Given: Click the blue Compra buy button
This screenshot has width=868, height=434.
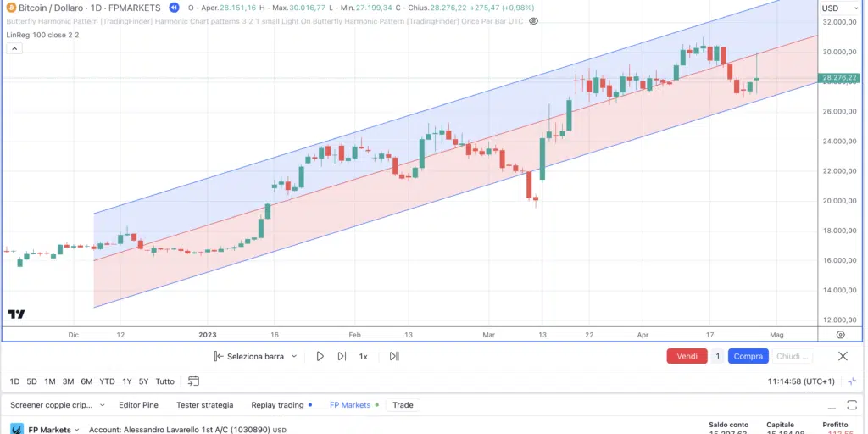Looking at the screenshot, I should coord(748,357).
